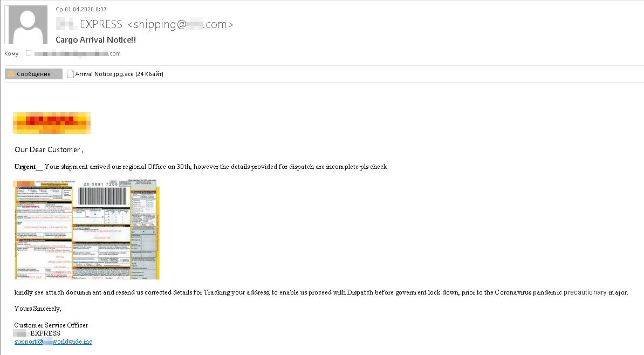The image size is (644, 355).
Task: Open the embedded shipping waybill image
Action: click(86, 229)
